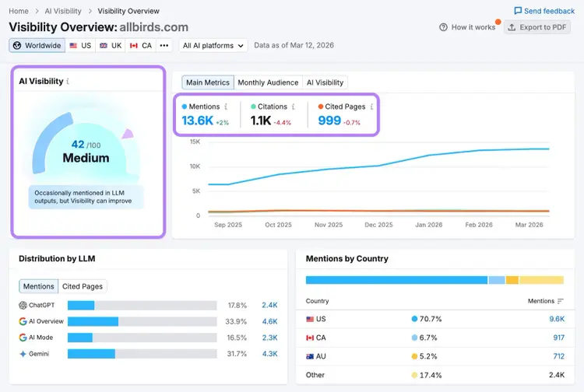
Task: Open the All AI platforms dropdown
Action: (213, 45)
